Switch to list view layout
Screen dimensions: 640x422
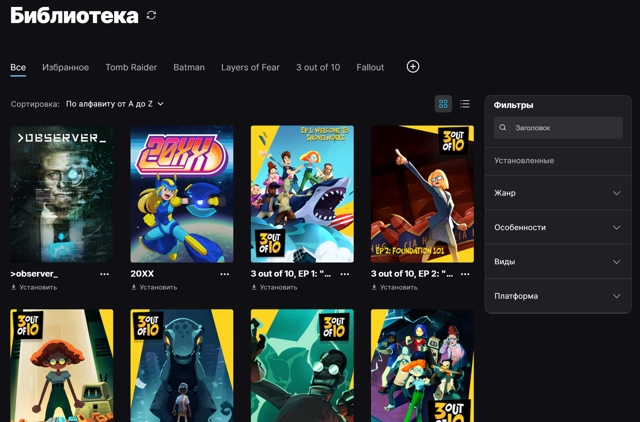465,104
